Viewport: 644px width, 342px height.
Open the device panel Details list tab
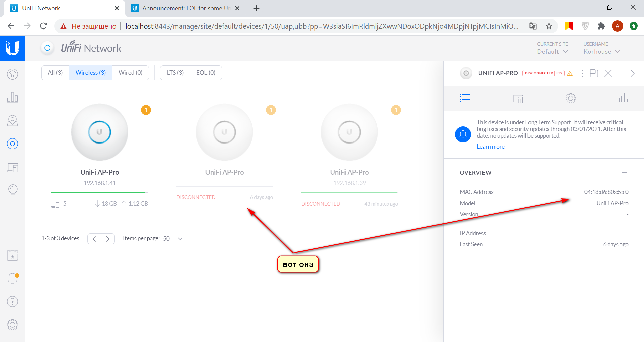click(x=465, y=98)
